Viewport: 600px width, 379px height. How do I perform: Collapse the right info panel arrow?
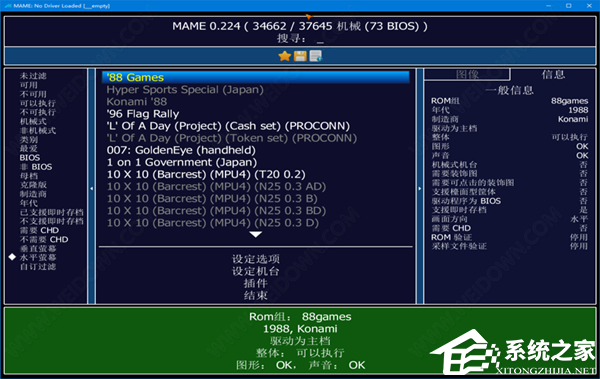pyautogui.click(x=420, y=188)
